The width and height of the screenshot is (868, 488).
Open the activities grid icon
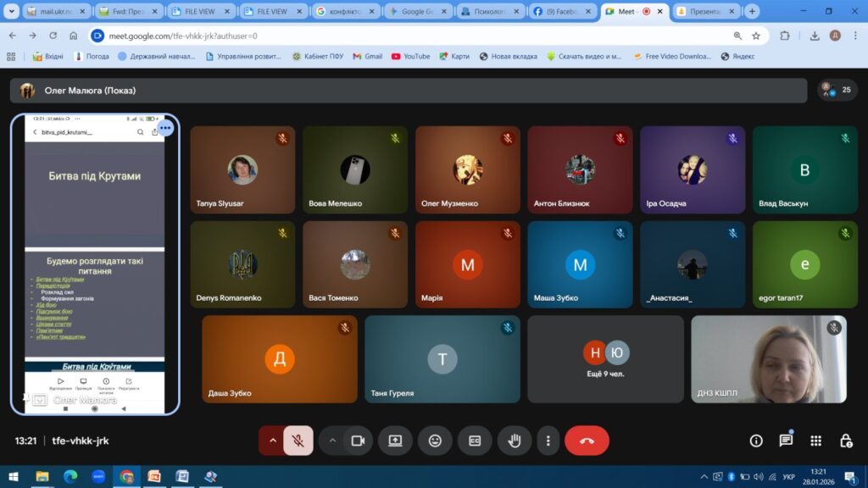click(815, 441)
